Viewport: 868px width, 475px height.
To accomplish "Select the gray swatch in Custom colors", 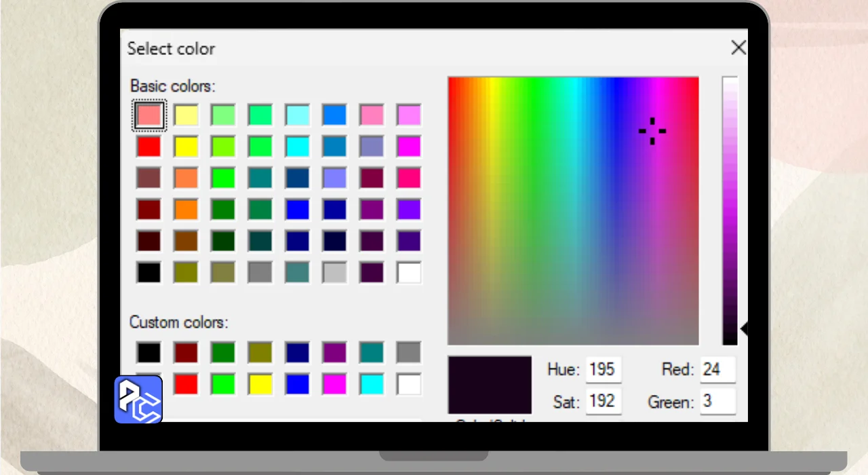I will click(409, 352).
